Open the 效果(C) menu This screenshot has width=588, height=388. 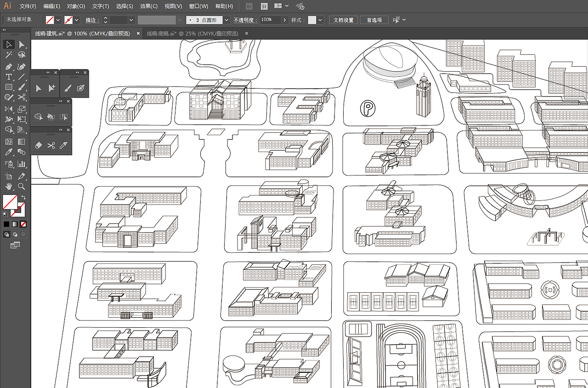coord(149,6)
